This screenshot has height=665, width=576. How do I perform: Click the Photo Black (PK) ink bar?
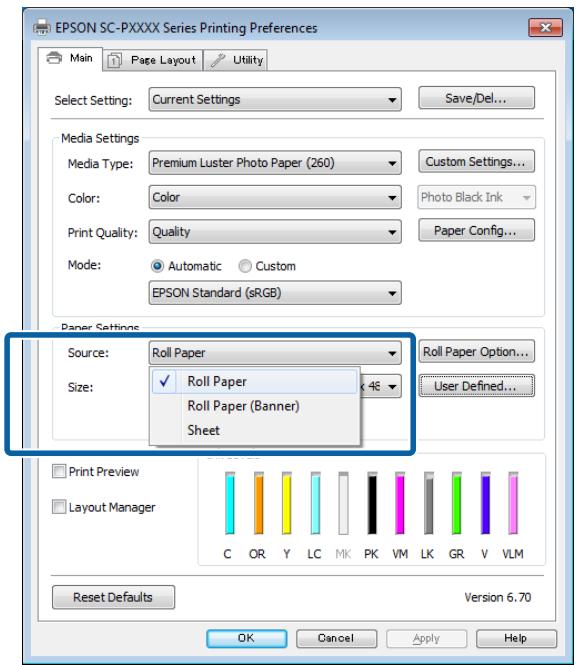pyautogui.click(x=372, y=503)
